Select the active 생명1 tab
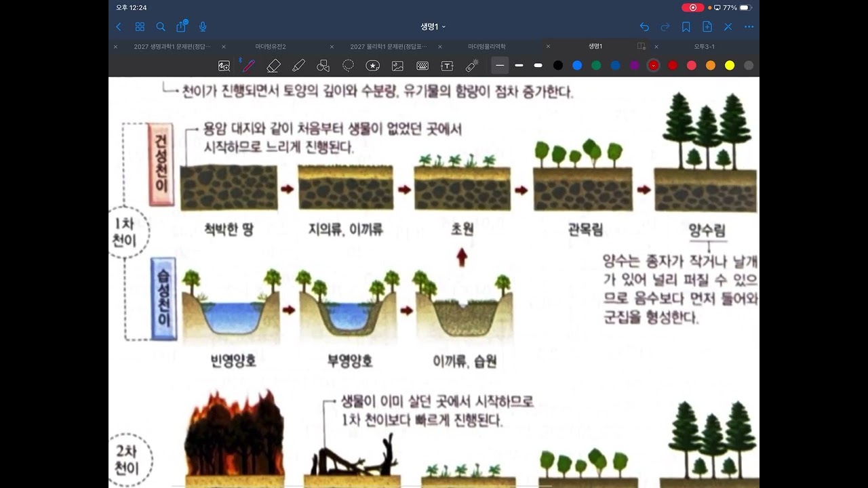The image size is (868, 488). click(x=595, y=47)
